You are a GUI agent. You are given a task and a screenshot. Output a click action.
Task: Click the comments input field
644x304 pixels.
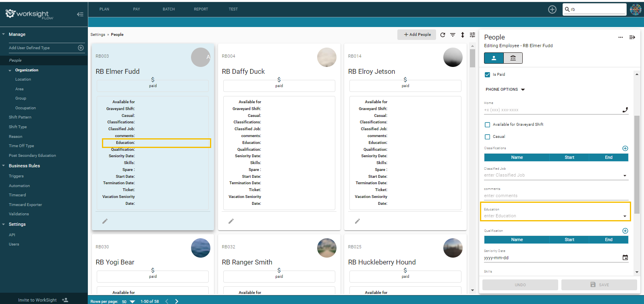point(556,196)
